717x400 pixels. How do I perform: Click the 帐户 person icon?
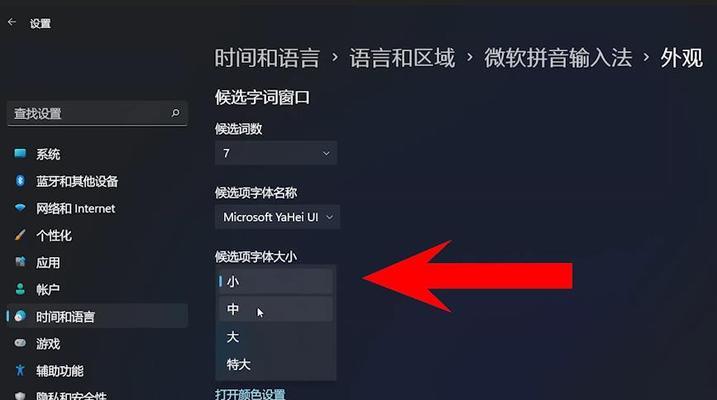click(x=20, y=289)
